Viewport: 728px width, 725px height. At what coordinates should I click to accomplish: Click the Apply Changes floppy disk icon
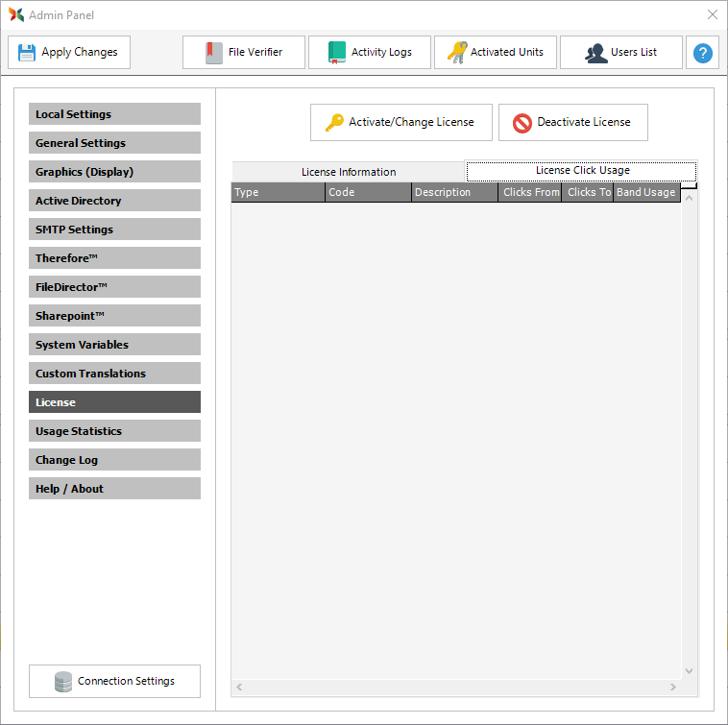[x=27, y=53]
